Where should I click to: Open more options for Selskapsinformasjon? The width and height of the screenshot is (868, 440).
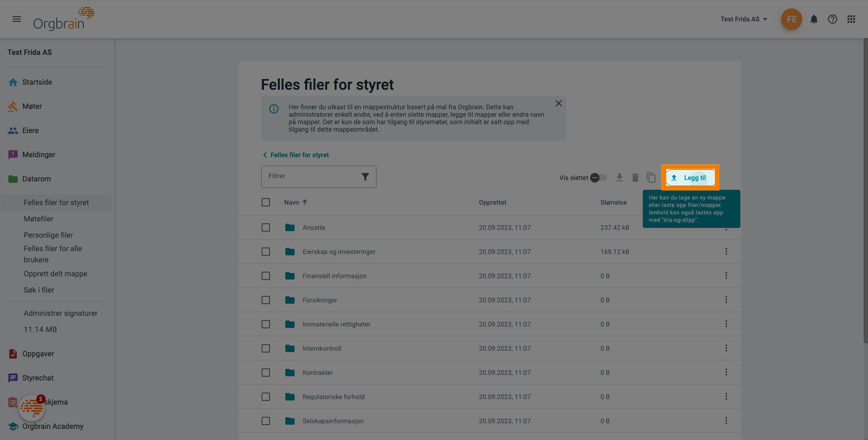(726, 421)
